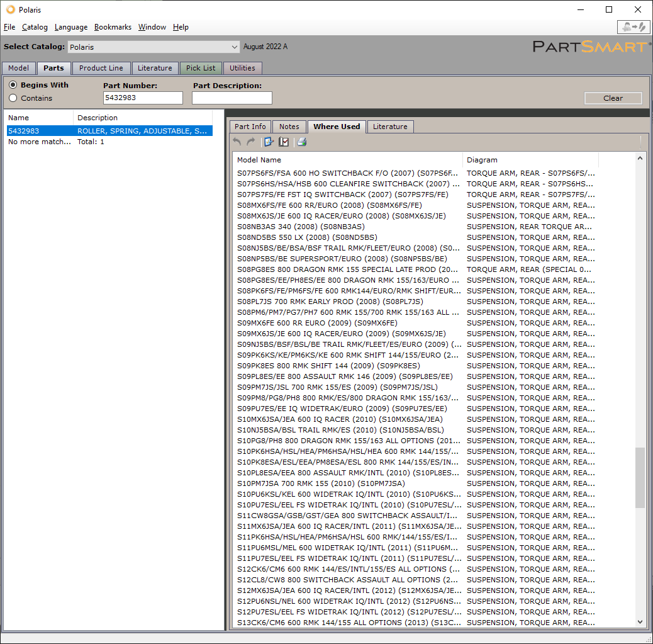Image resolution: width=653 pixels, height=644 pixels.
Task: Open the Window menu
Action: click(152, 27)
